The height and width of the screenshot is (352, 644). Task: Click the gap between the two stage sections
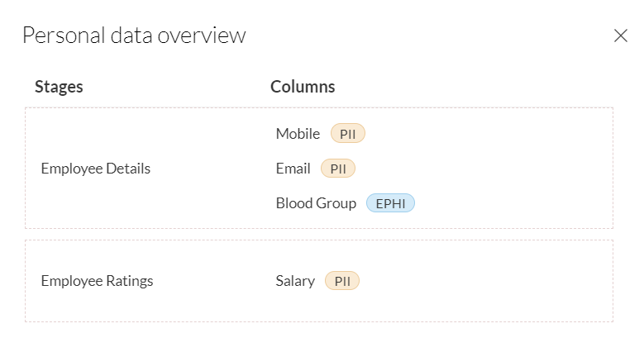pyautogui.click(x=319, y=235)
